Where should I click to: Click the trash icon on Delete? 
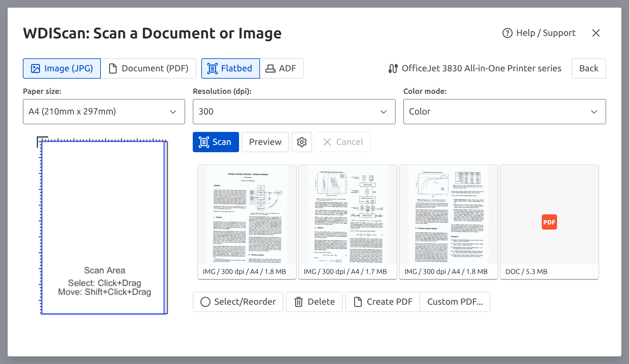tap(298, 302)
